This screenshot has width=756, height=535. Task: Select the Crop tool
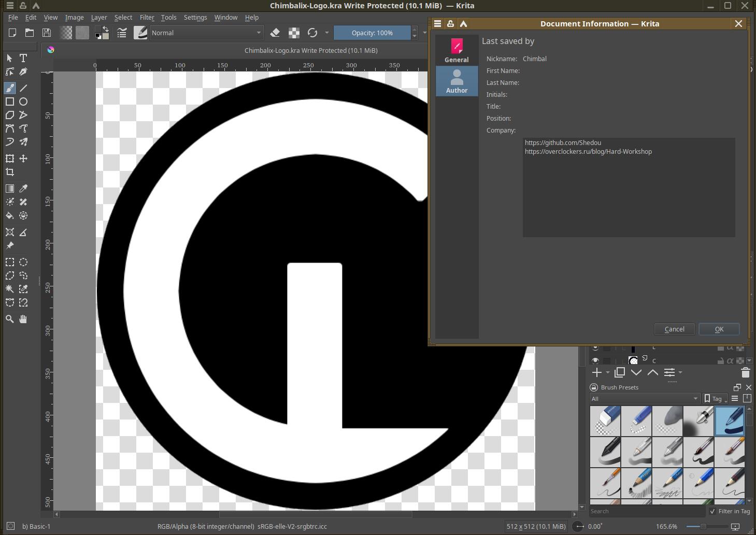coord(10,172)
